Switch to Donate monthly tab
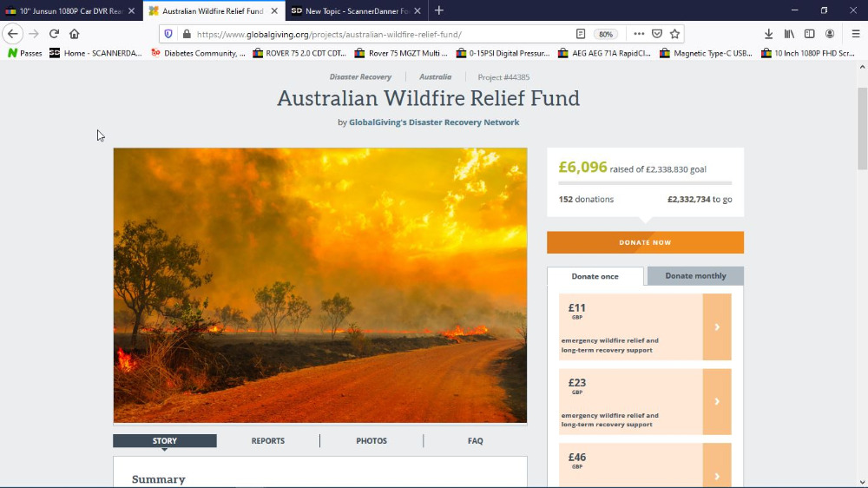 point(695,276)
